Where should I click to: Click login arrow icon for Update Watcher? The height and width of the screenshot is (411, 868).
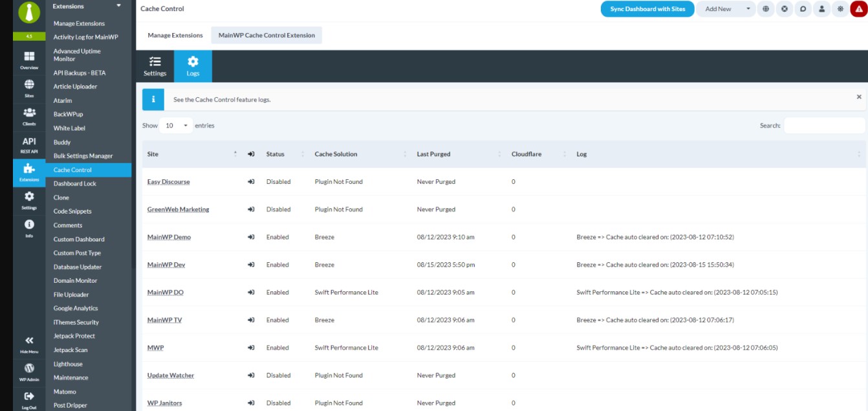tap(251, 375)
